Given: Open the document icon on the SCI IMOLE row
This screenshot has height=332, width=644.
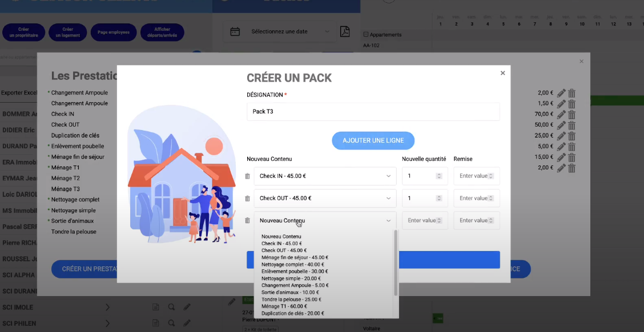Looking at the screenshot, I should [x=155, y=307].
